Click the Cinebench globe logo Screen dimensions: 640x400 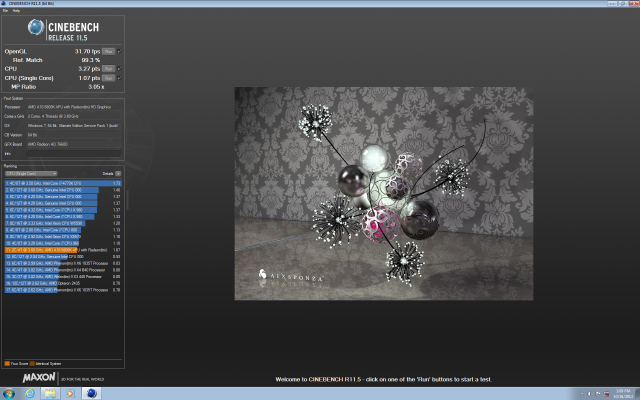(36, 27)
